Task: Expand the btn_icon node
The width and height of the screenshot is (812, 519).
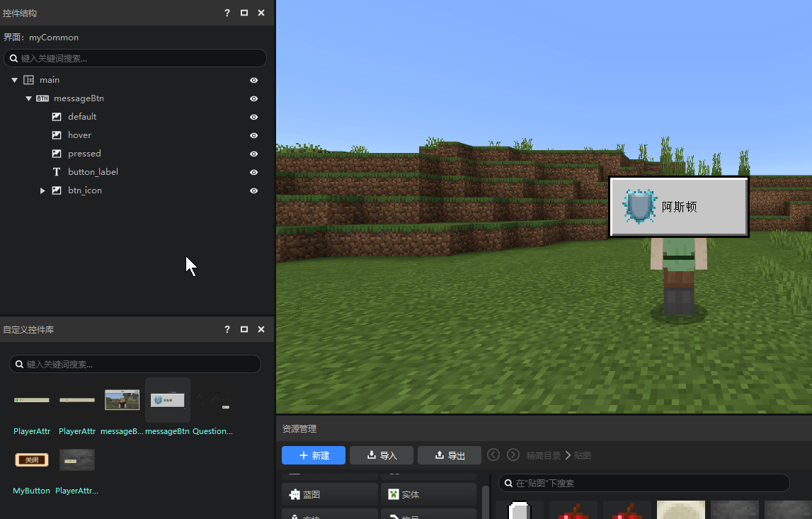Action: [42, 190]
